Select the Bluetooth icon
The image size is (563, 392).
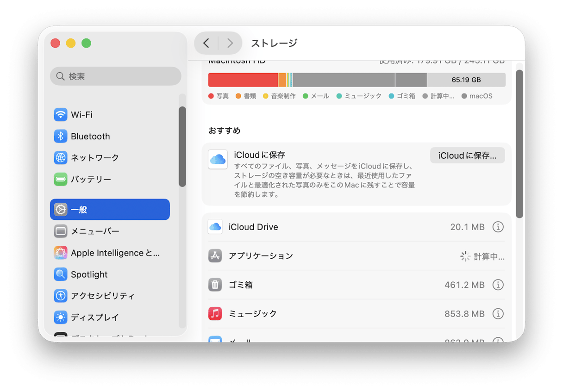(x=61, y=136)
